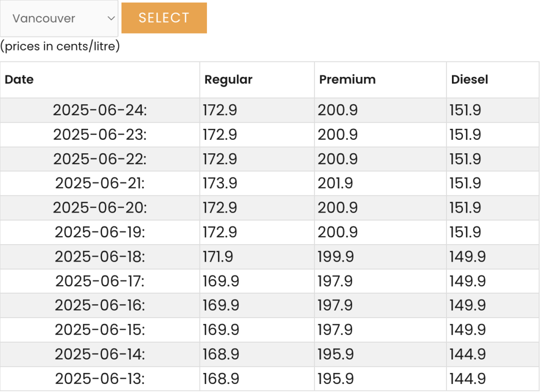This screenshot has width=540, height=392.
Task: Select the 2025-06-20 date cell
Action: coord(100,208)
